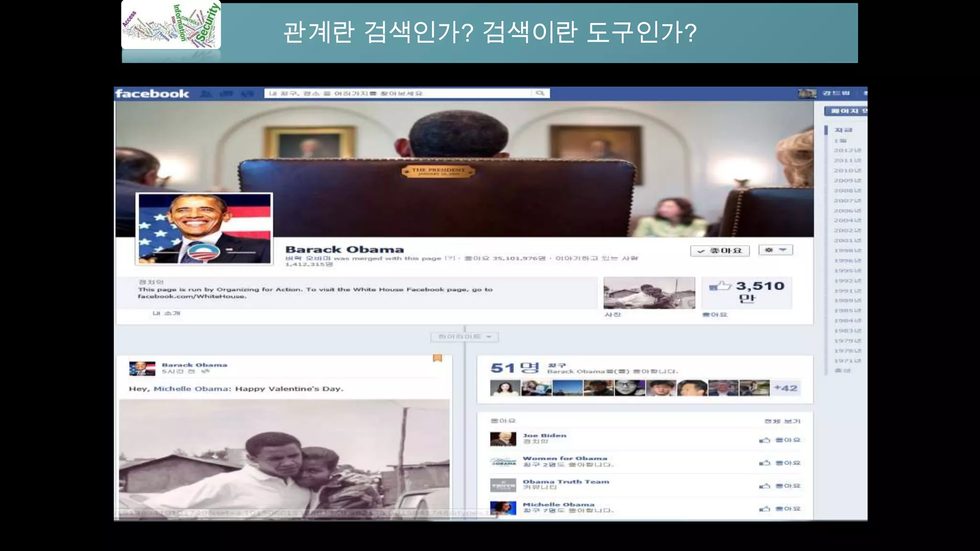Image resolution: width=980 pixels, height=551 pixels.
Task: Open the friend requests icon in header
Action: point(206,93)
